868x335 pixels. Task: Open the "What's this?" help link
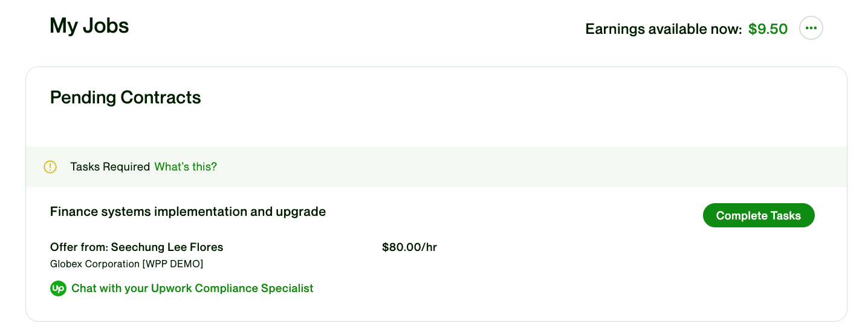[186, 167]
